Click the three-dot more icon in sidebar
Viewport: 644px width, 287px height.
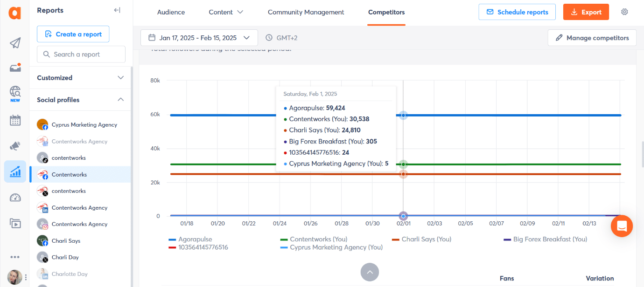[15, 257]
